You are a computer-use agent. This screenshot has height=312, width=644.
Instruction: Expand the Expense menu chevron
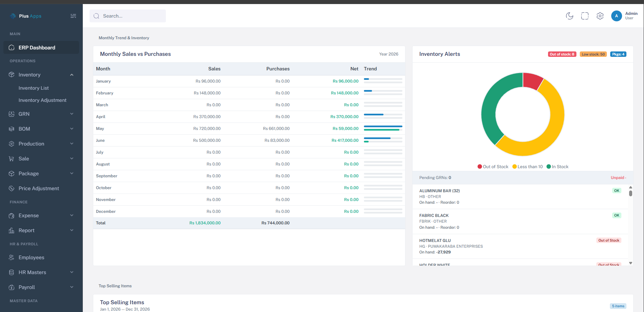click(72, 216)
